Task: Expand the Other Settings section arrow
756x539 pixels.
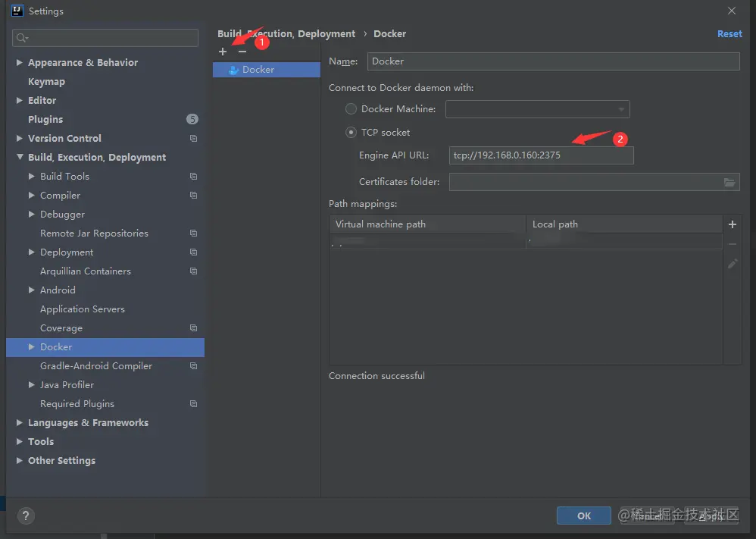Action: click(19, 460)
